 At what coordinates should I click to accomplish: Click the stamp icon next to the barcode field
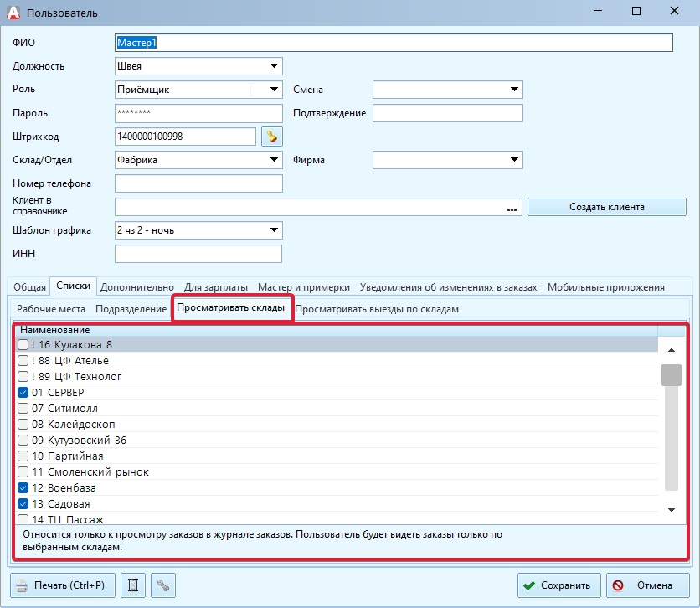coord(271,137)
